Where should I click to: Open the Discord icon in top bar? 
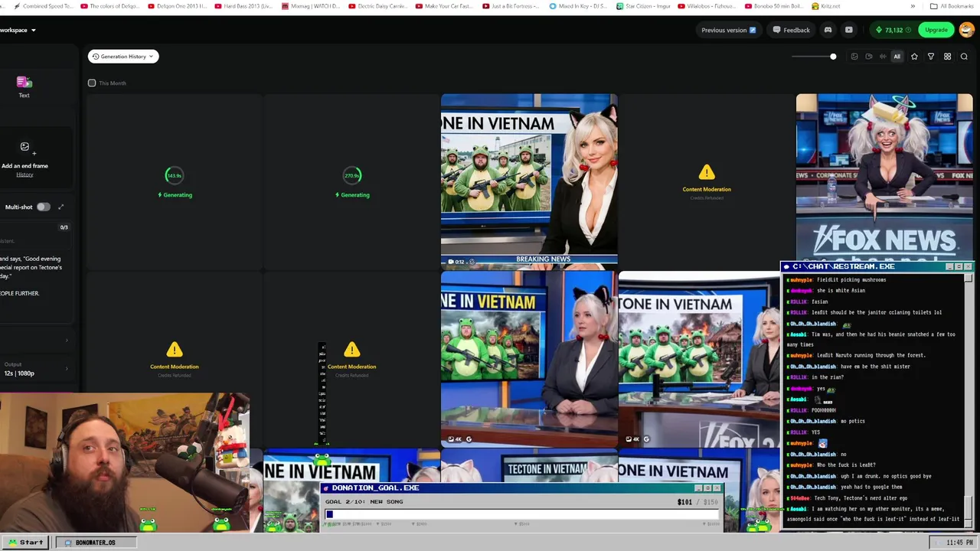[828, 30]
